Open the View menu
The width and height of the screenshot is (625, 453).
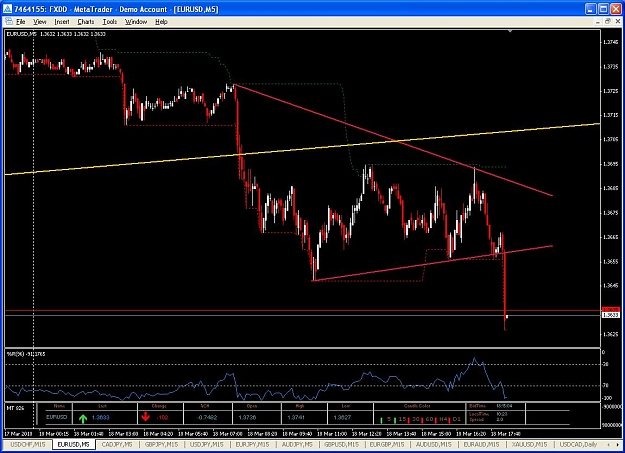[x=40, y=22]
